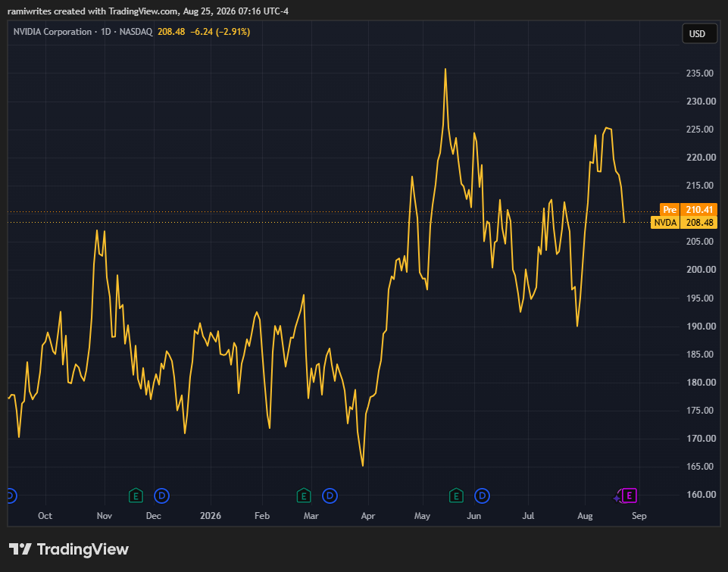Viewport: 728px width, 572px height.
Task: Click the 225.00 price axis label
Action: pyautogui.click(x=700, y=129)
